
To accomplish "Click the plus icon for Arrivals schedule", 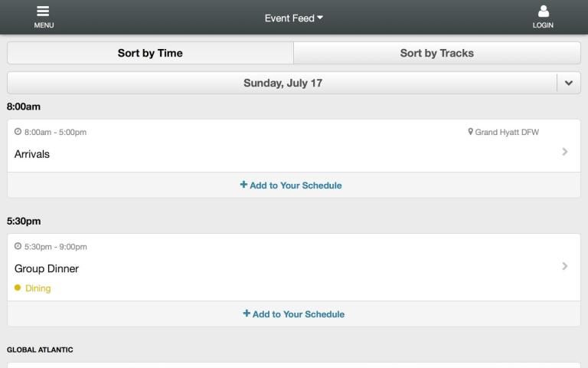I will tap(244, 185).
